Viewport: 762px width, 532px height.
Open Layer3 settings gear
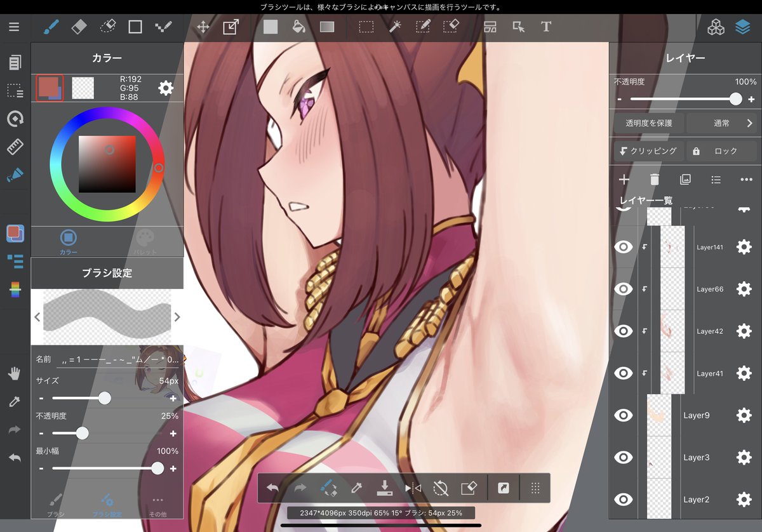(x=744, y=457)
